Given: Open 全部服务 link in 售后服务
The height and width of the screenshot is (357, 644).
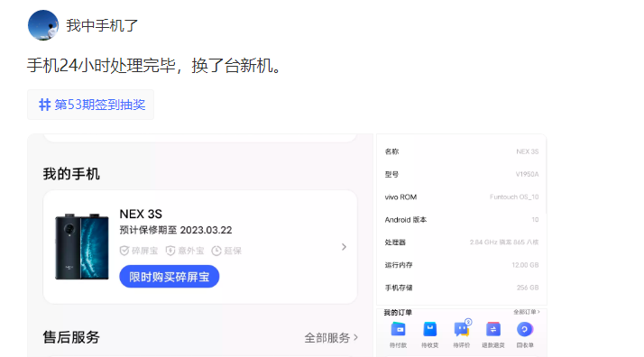Looking at the screenshot, I should 331,338.
